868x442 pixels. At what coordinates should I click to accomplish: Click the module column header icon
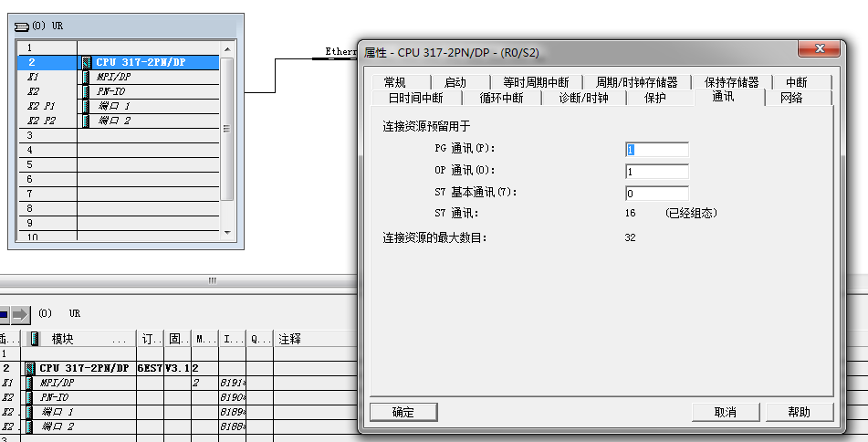35,339
